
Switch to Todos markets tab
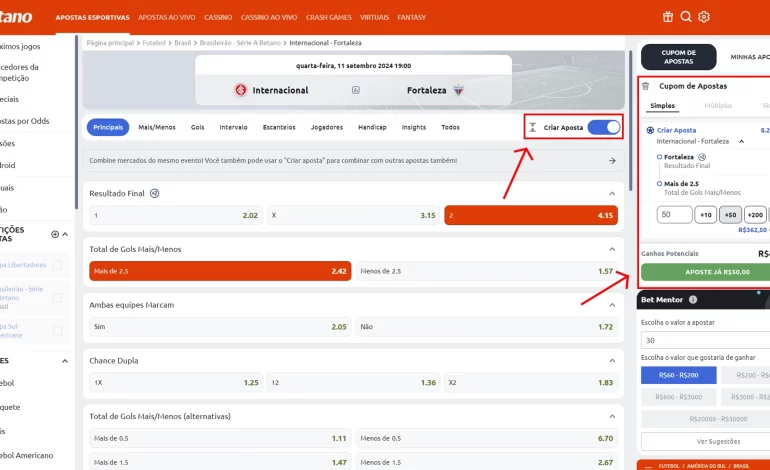tap(450, 128)
